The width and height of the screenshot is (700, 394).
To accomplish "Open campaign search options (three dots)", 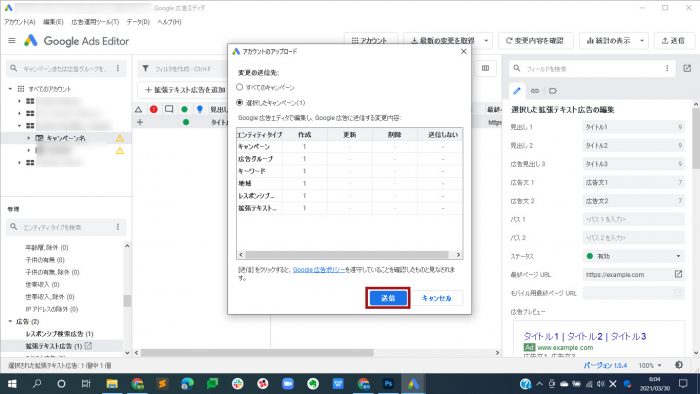I will click(x=118, y=68).
